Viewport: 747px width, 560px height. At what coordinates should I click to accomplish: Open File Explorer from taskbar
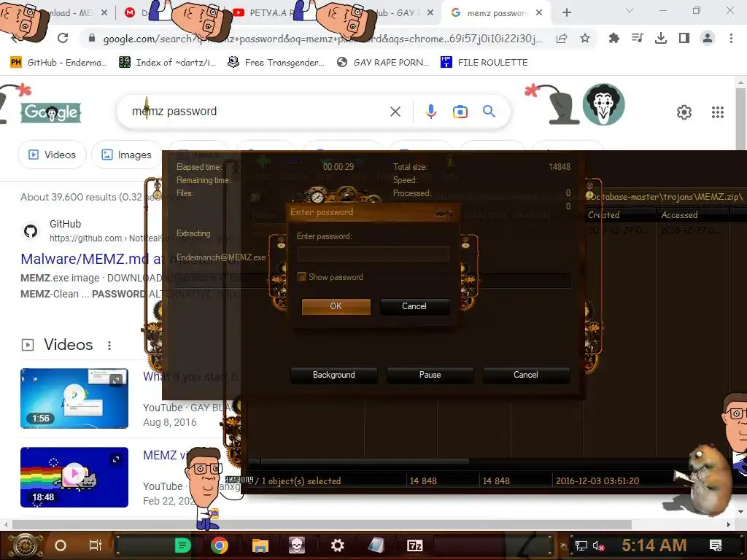(260, 545)
